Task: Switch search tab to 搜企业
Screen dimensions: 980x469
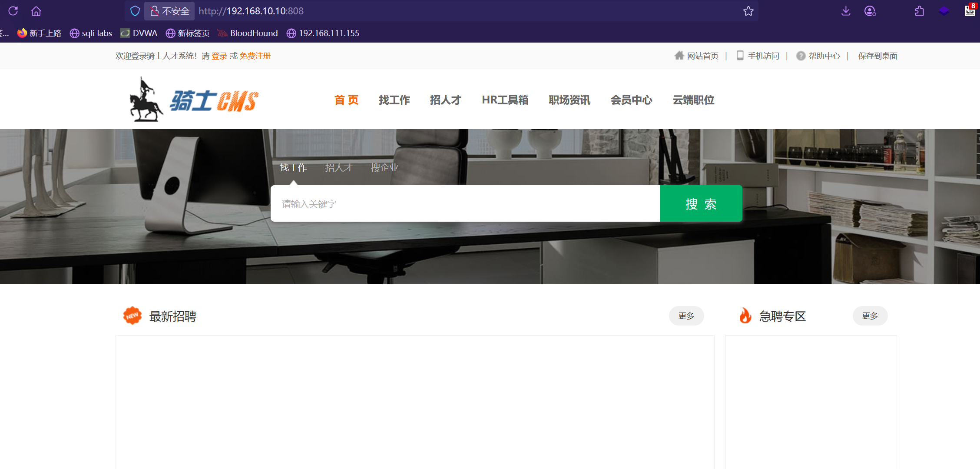Action: [384, 167]
